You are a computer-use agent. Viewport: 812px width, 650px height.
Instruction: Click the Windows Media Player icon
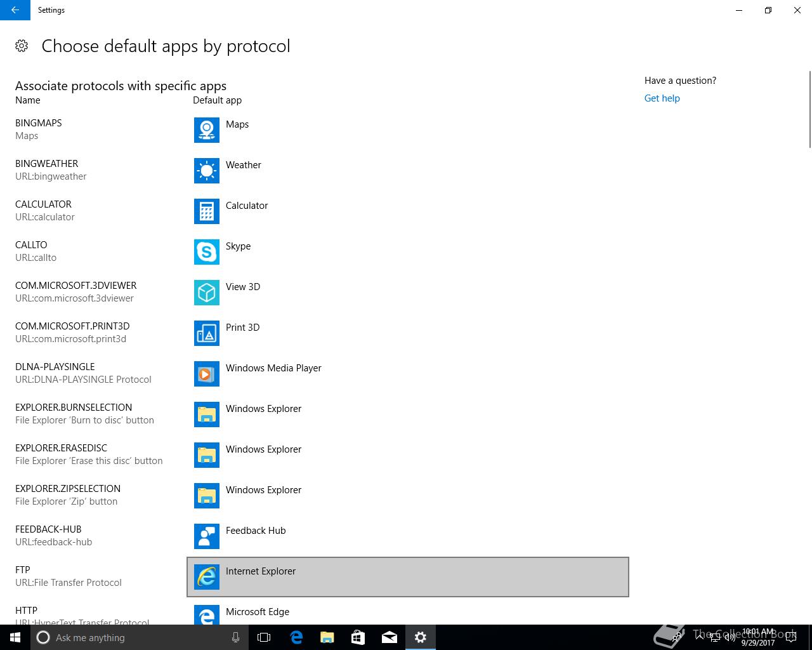[x=207, y=374]
